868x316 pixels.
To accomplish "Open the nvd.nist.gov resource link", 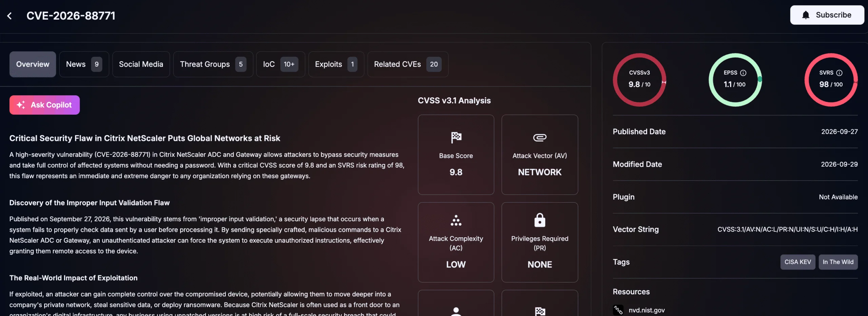I will 647,310.
